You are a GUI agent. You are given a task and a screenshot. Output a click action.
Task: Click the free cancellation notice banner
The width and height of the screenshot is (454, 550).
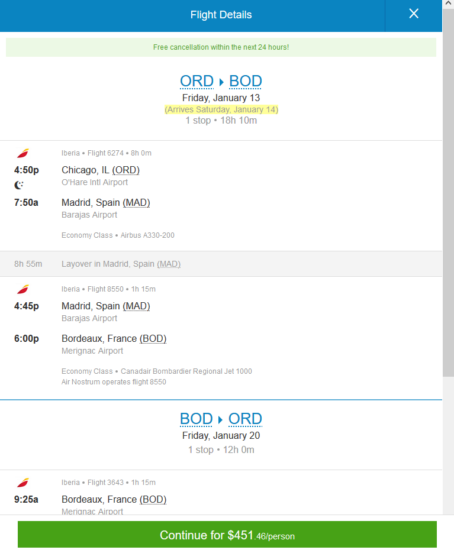[221, 47]
